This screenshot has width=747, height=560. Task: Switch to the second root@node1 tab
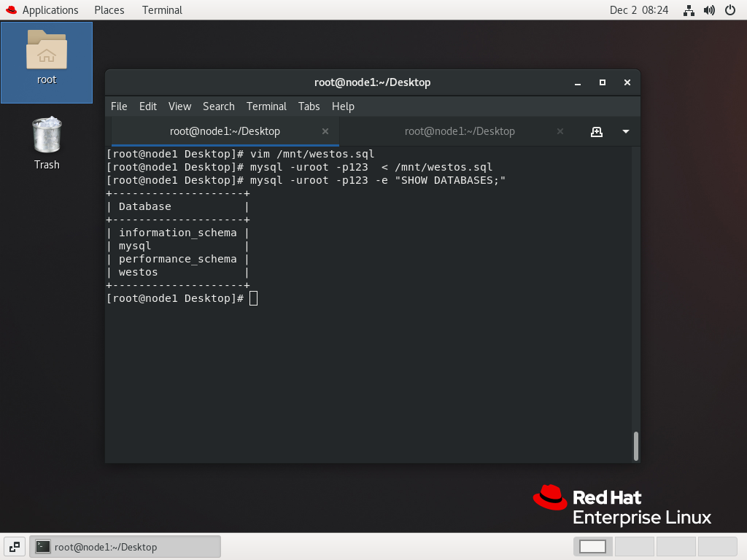click(460, 131)
